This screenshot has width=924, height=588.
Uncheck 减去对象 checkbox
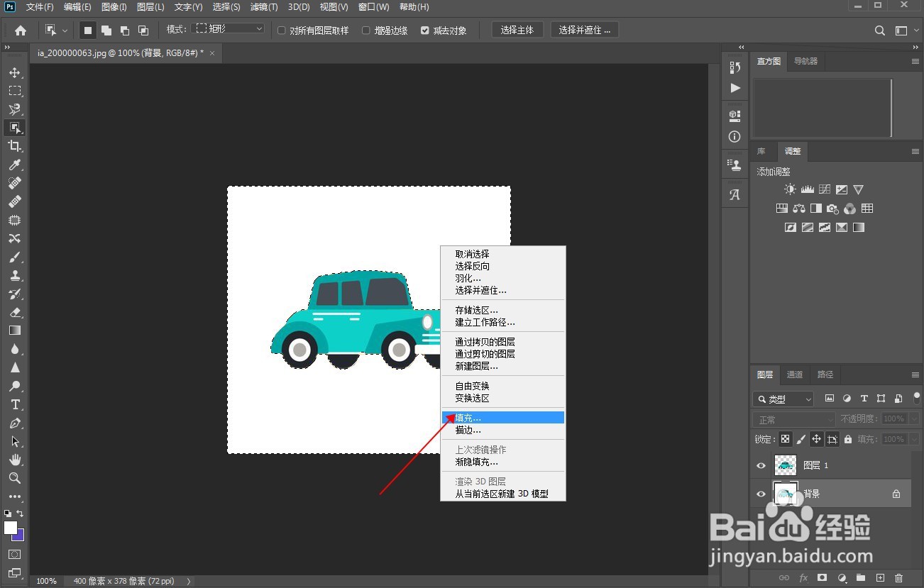tap(425, 30)
